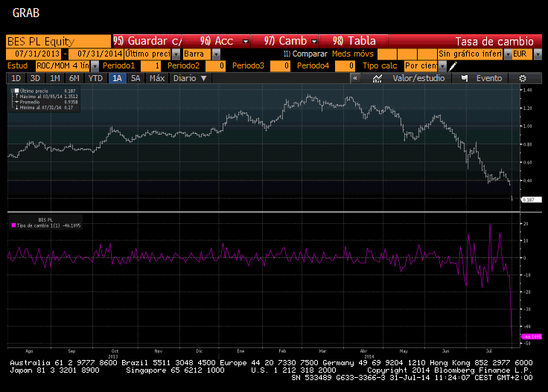Expand the Por cien calc type dropdown
The height and width of the screenshot is (392, 548).
(x=442, y=66)
